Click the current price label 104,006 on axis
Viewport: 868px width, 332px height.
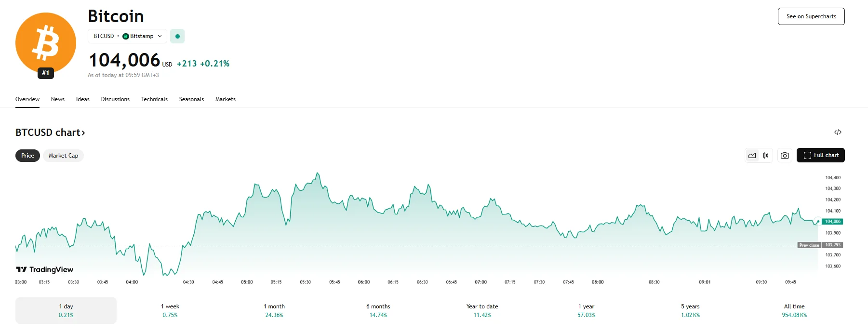click(x=832, y=222)
